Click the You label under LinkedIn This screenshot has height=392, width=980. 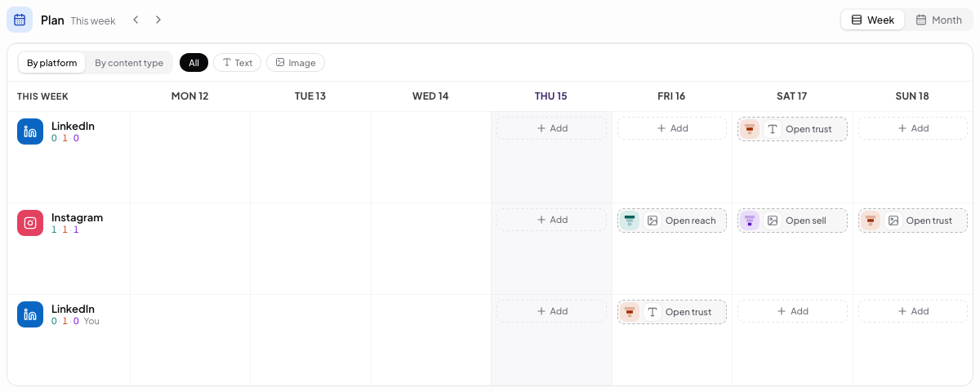tap(91, 321)
